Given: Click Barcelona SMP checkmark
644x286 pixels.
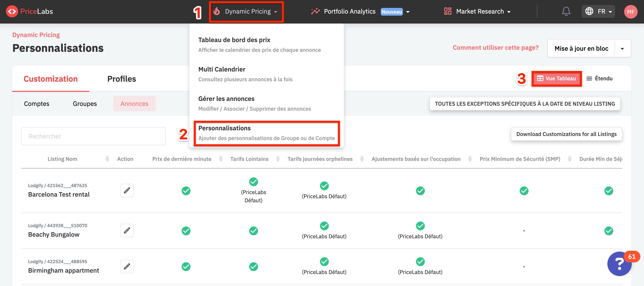Looking at the screenshot, I should pyautogui.click(x=524, y=191).
